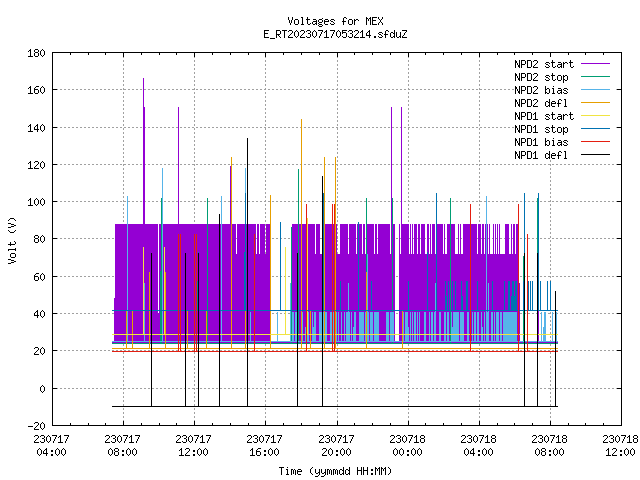Select the 'NPD1 start' legend label
Screen dimensions: 640x480
544,116
